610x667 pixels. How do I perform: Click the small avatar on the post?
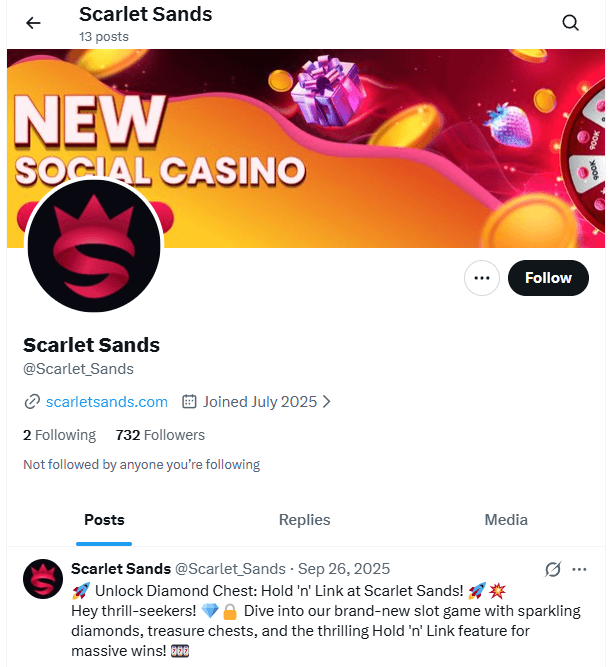[x=43, y=579]
